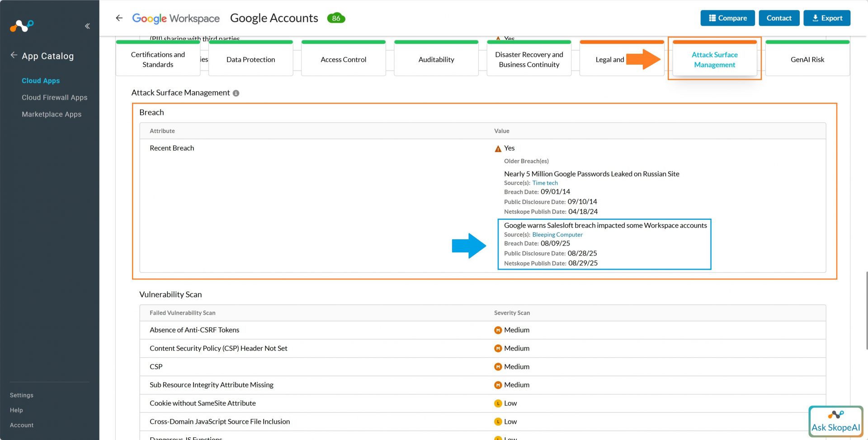This screenshot has height=440, width=868.
Task: Open the Ask SkopeAI assistant
Action: point(835,421)
